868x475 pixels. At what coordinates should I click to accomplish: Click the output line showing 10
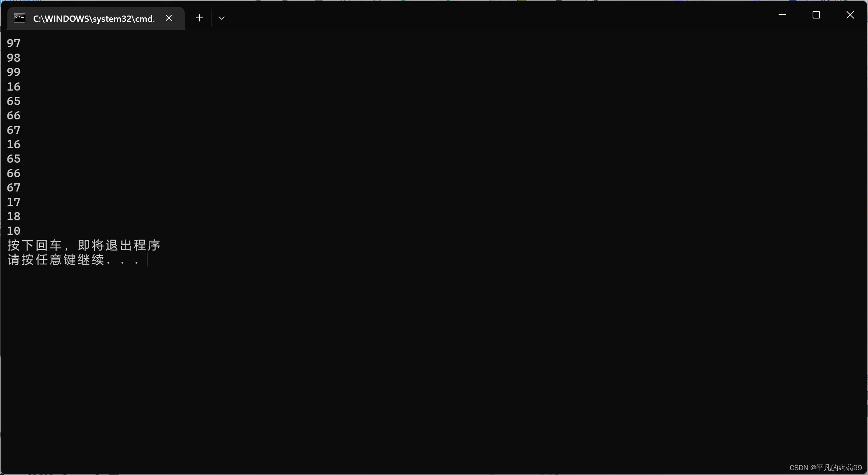[x=14, y=231]
